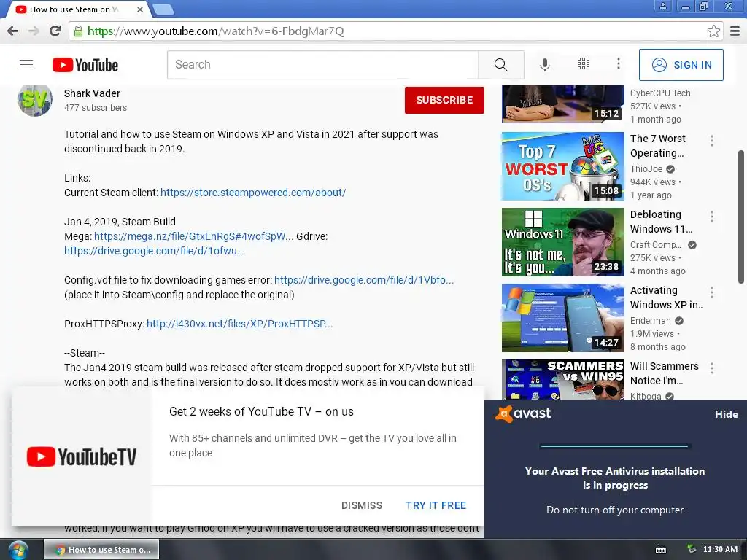Image resolution: width=747 pixels, height=560 pixels.
Task: Go back using browser back arrow
Action: pos(13,31)
